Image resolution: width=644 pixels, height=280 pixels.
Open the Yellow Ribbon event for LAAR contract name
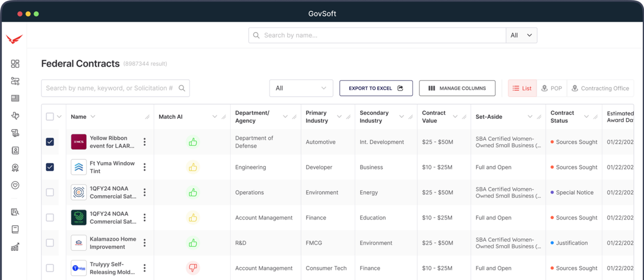coord(112,142)
